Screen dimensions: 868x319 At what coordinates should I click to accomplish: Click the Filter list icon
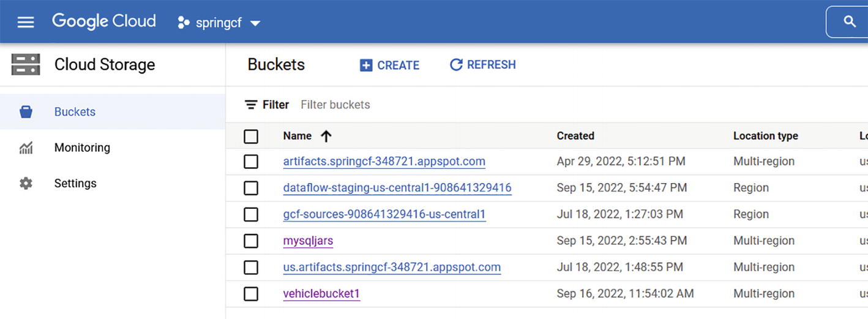tap(251, 105)
